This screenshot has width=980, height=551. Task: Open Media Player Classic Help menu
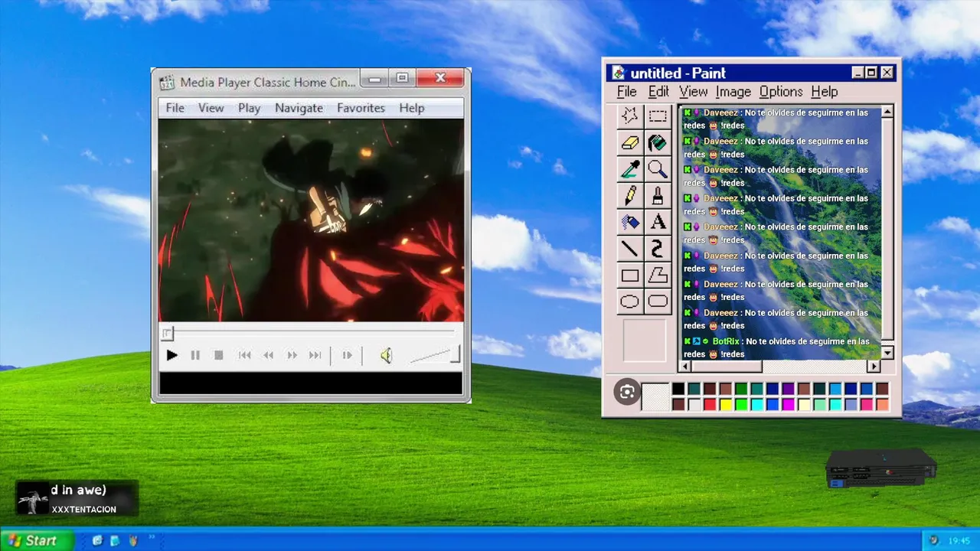coord(411,108)
